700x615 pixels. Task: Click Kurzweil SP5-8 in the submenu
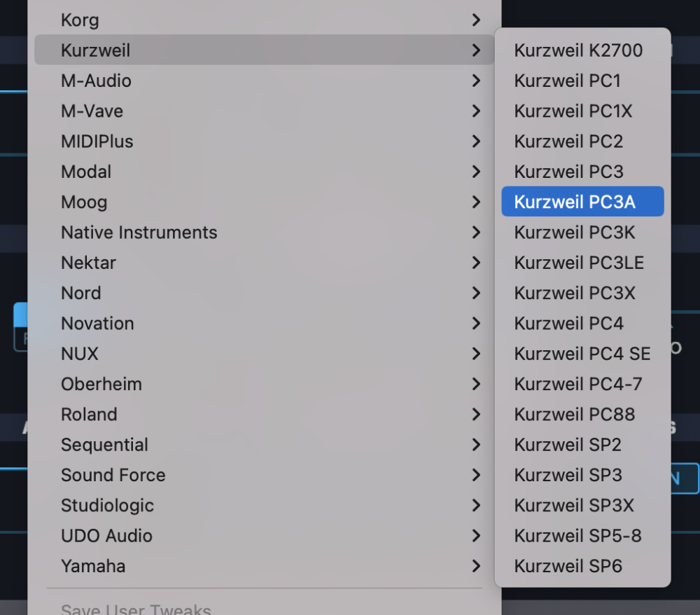(577, 536)
